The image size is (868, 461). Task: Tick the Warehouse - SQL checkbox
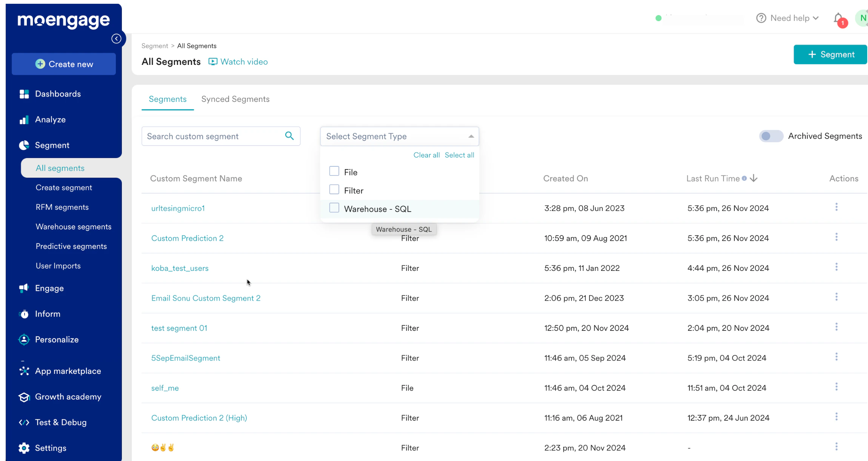click(x=334, y=208)
